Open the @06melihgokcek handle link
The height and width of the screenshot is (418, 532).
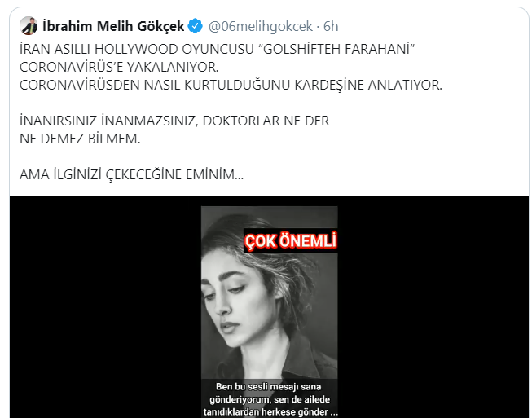click(x=260, y=26)
